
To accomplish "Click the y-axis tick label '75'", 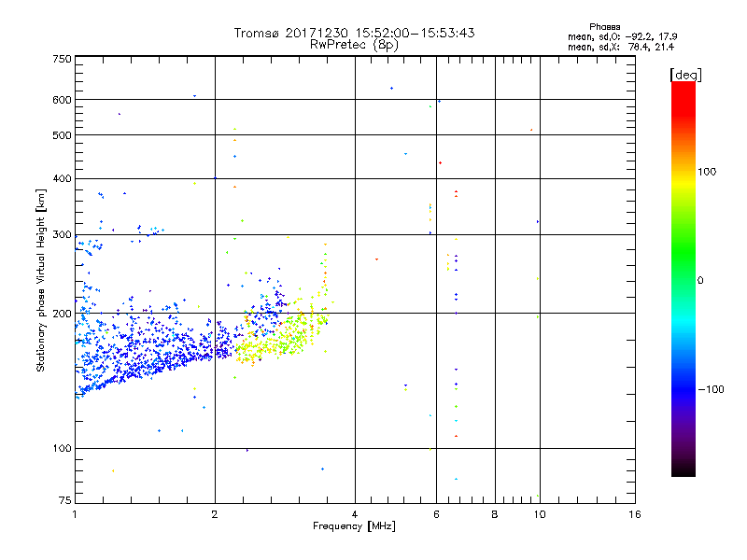I will [x=65, y=500].
